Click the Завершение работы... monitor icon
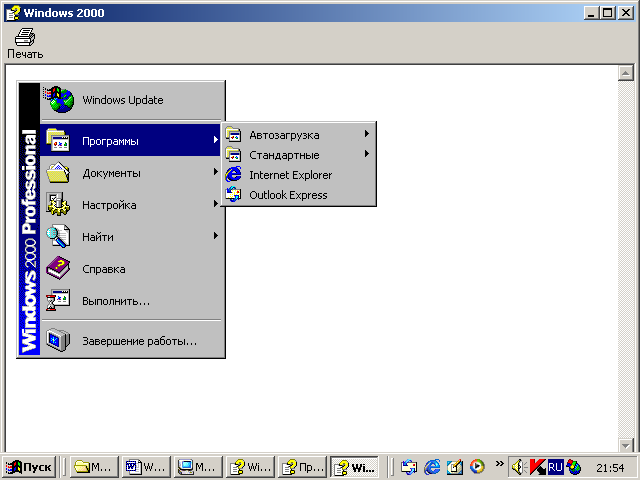640x480 pixels. [58, 340]
